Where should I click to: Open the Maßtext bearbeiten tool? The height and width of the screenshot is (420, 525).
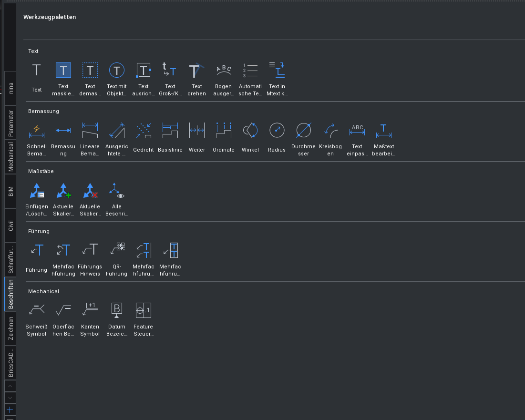[x=384, y=139]
